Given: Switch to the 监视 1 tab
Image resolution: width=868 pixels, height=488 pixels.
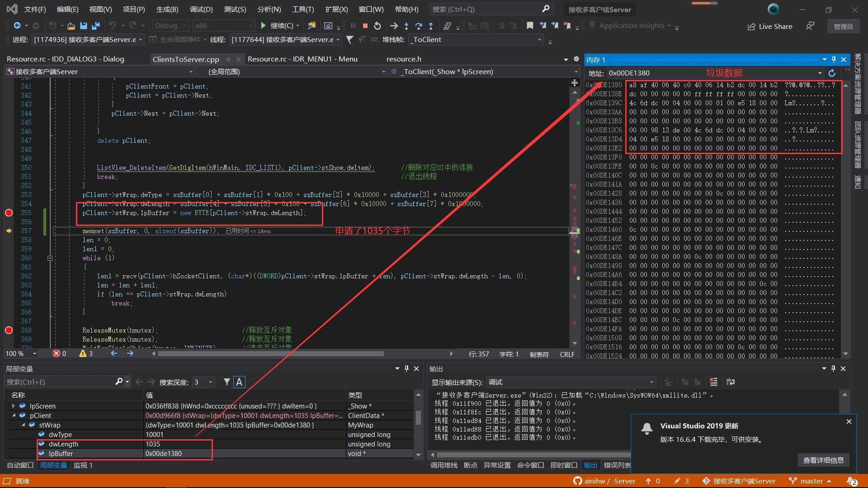Looking at the screenshot, I should coord(83,465).
